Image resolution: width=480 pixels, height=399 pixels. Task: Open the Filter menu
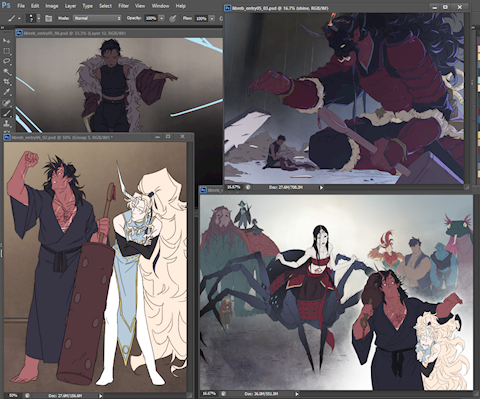click(x=123, y=6)
